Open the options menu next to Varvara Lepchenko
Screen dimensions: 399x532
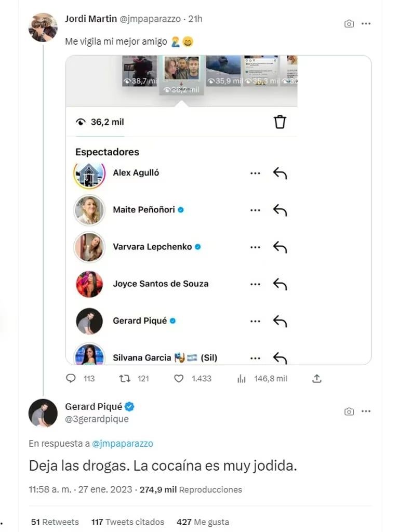255,247
